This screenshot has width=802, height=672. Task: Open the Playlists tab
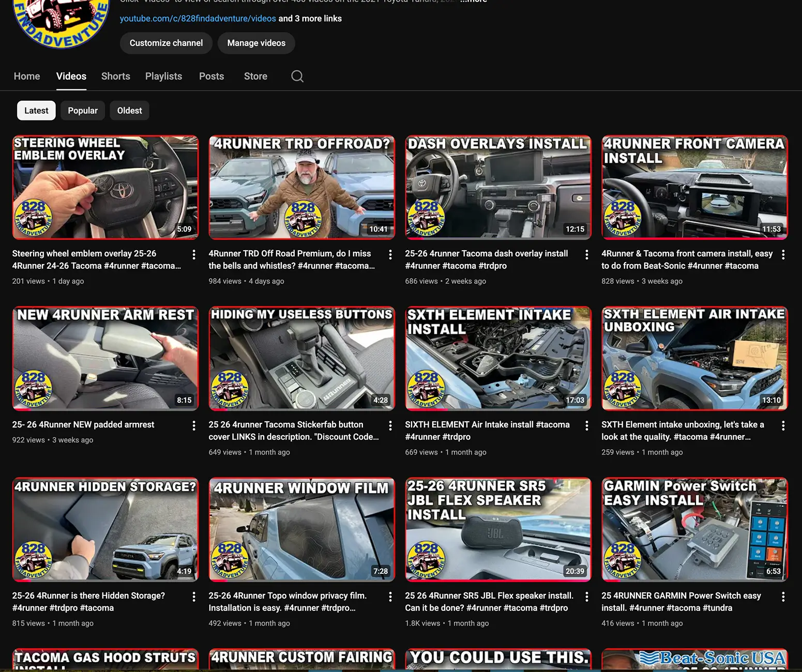[163, 76]
